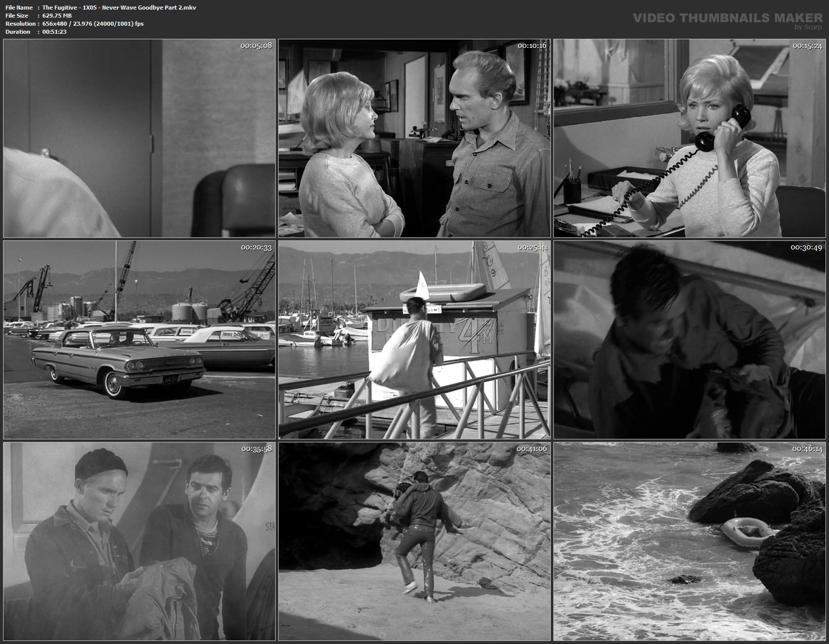Viewport: 829px width, 644px height.
Task: Open the thumbnail at 00:46:14
Action: tap(690, 541)
